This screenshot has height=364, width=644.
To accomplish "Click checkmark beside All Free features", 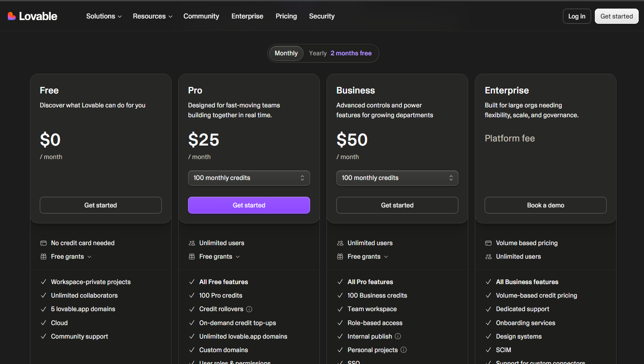I will [192, 282].
